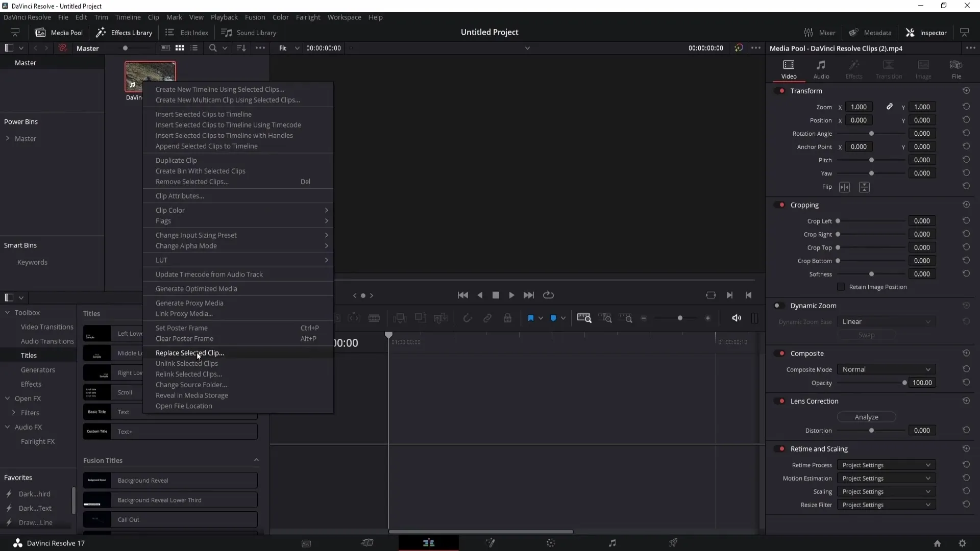This screenshot has width=980, height=551.
Task: Click the Duplicate Clip button
Action: [x=176, y=160]
